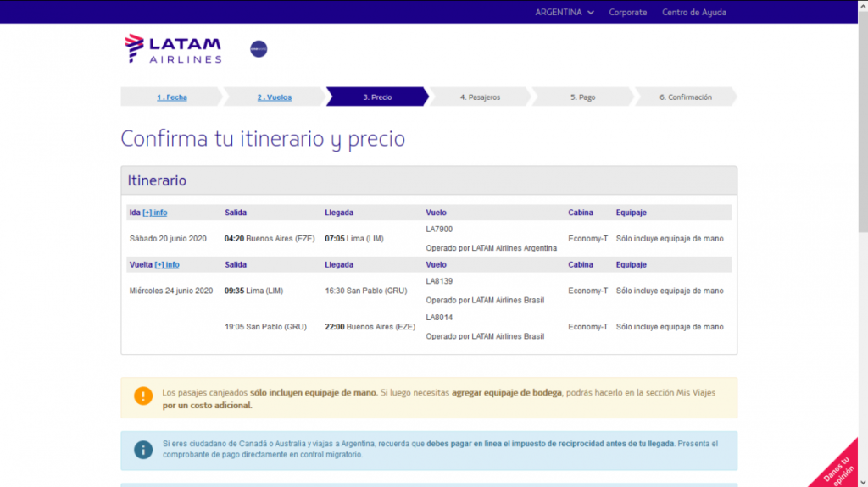
Task: Open Centro de Ayuda link
Action: pyautogui.click(x=694, y=12)
